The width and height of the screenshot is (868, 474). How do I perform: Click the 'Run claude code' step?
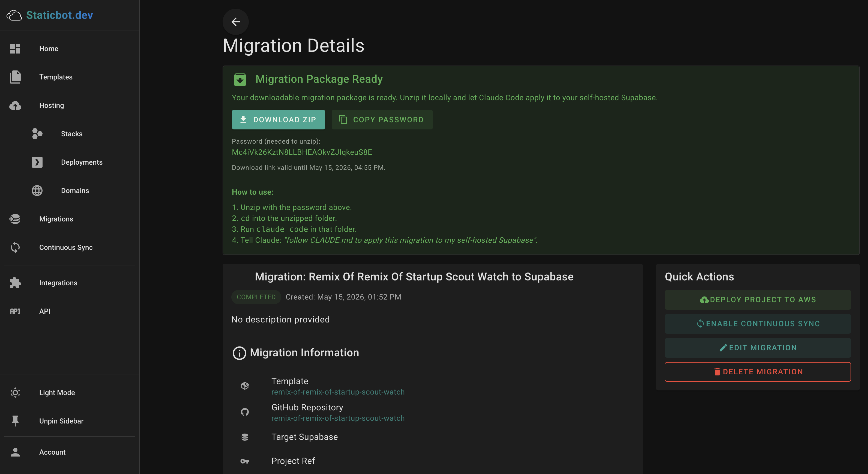click(294, 229)
